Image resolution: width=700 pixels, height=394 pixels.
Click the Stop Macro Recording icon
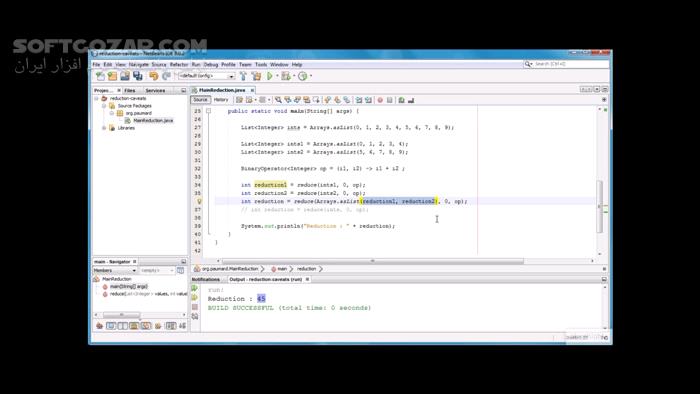[x=390, y=100]
